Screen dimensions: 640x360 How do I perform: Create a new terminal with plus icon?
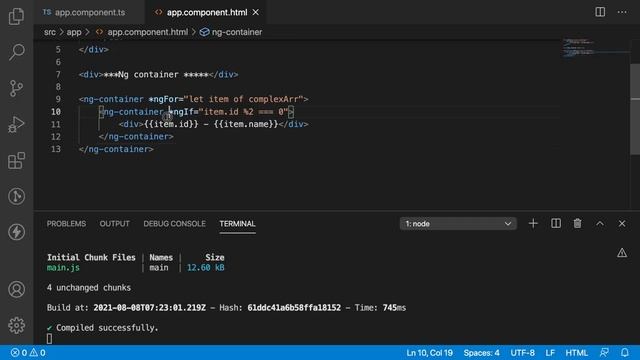pos(533,224)
